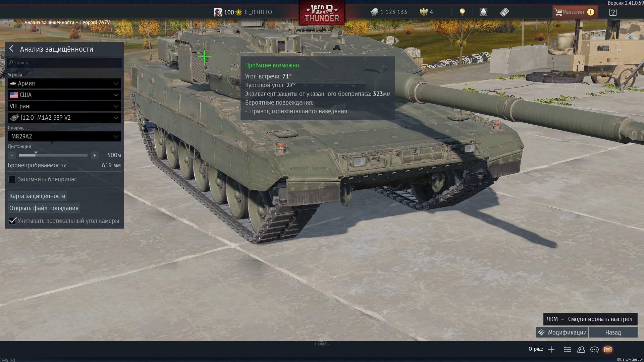Expand the M829A2 shell dropdown
This screenshot has width=644, height=362.
coord(64,136)
